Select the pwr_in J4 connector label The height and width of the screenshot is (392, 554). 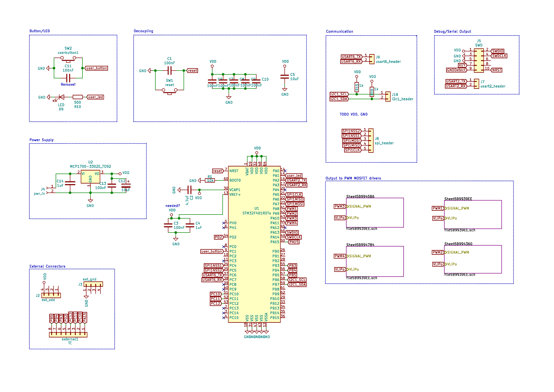[x=40, y=193]
